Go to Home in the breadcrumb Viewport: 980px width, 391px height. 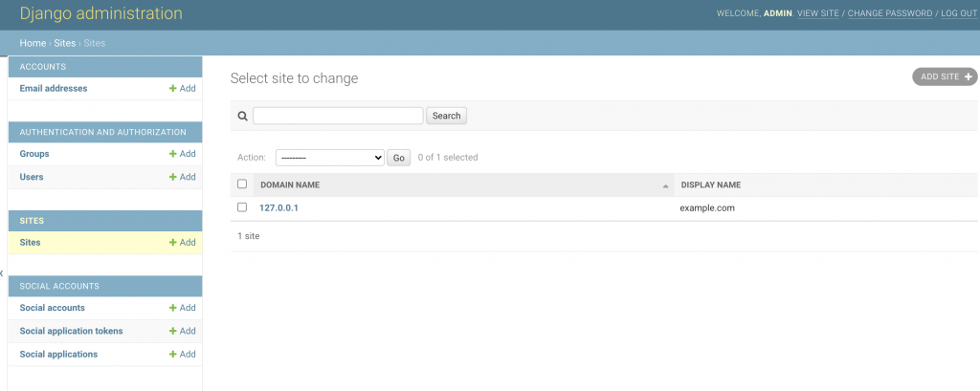pyautogui.click(x=33, y=43)
